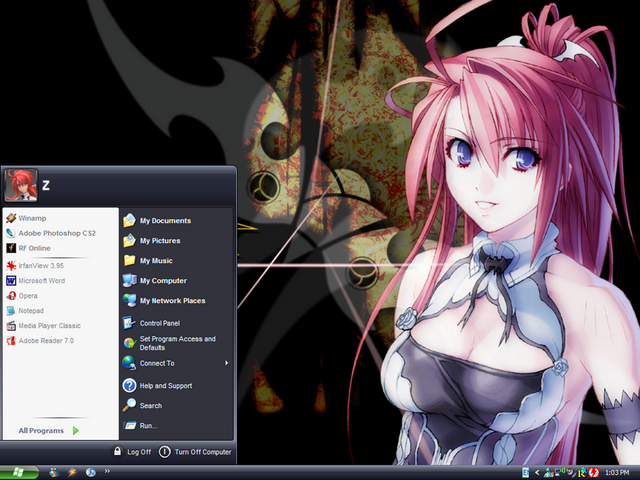Click the username Z in the header

pos(46,186)
